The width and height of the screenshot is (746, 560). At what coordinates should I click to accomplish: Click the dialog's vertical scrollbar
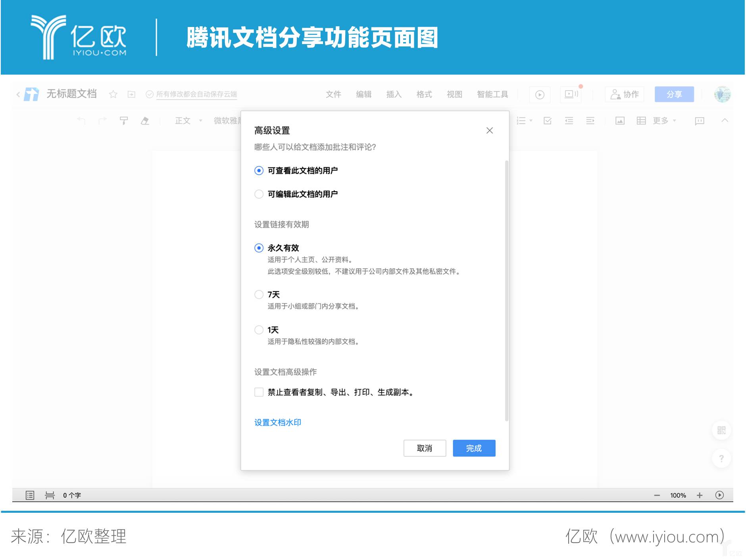pyautogui.click(x=506, y=291)
